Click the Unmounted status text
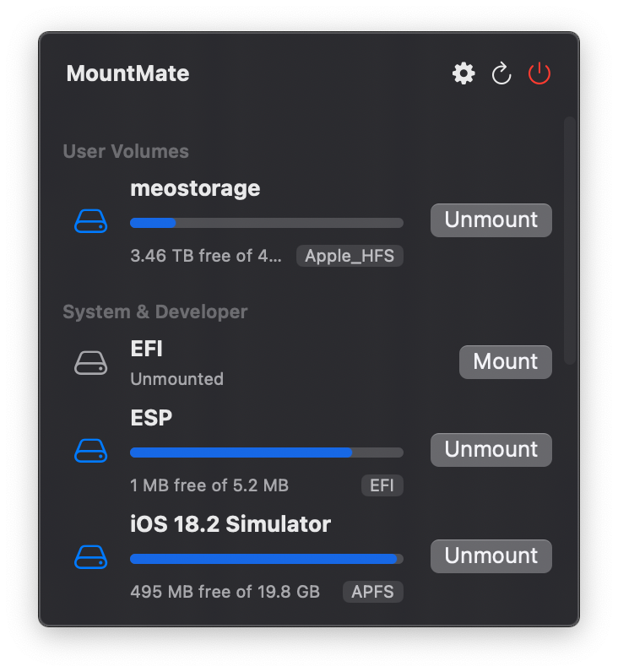This screenshot has width=618, height=672. pyautogui.click(x=176, y=379)
